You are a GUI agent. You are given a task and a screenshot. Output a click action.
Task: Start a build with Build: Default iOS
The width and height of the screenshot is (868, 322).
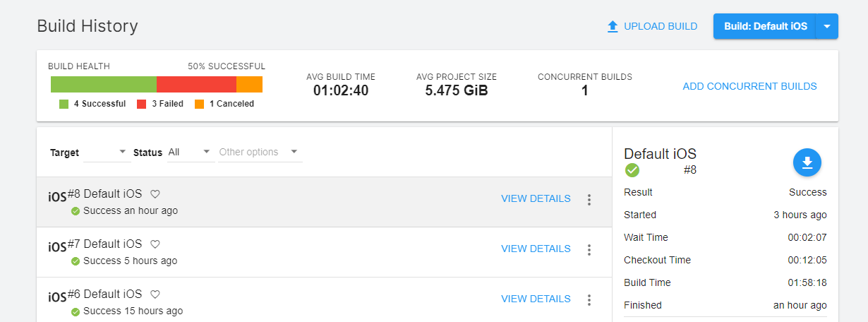[765, 27]
